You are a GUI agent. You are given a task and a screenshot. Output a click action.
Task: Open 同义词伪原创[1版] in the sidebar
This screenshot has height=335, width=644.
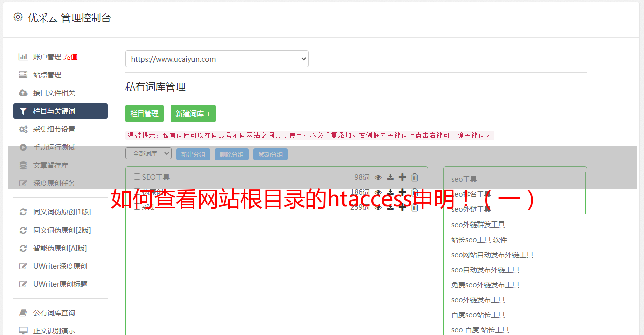(62, 212)
